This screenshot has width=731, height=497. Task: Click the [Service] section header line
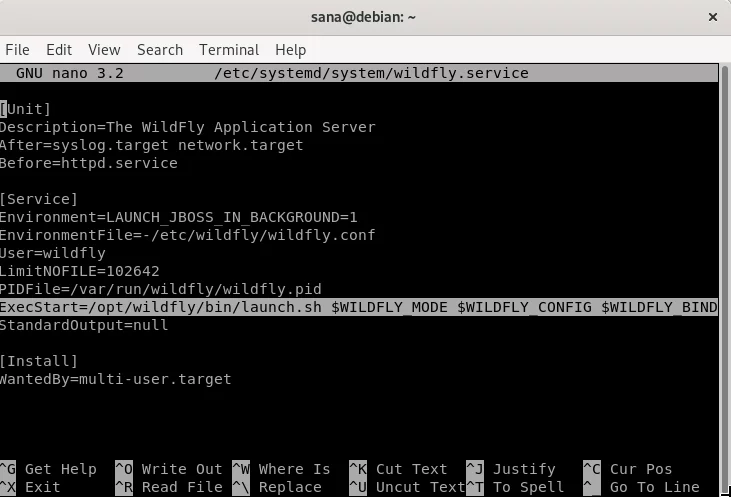[39, 199]
